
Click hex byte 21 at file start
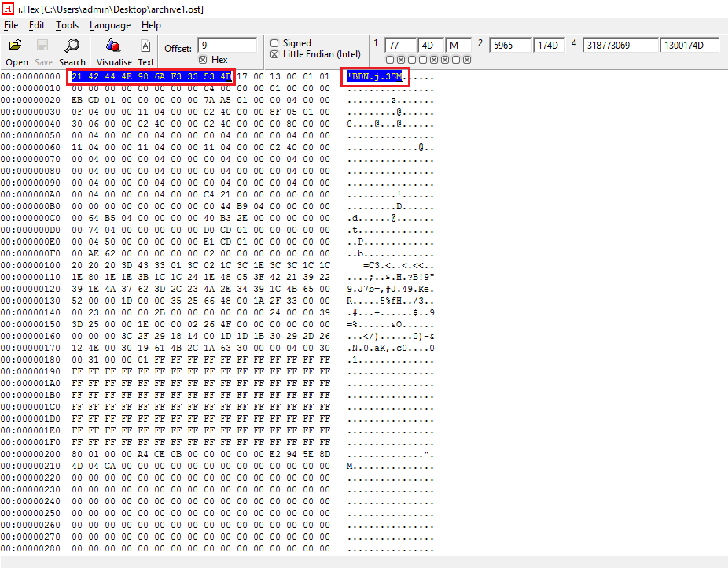[76, 76]
